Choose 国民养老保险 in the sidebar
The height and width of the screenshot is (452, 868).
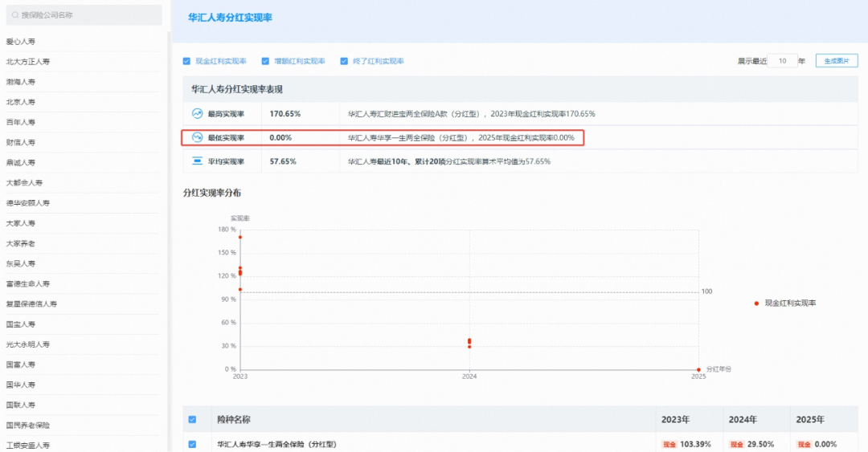pyautogui.click(x=27, y=426)
